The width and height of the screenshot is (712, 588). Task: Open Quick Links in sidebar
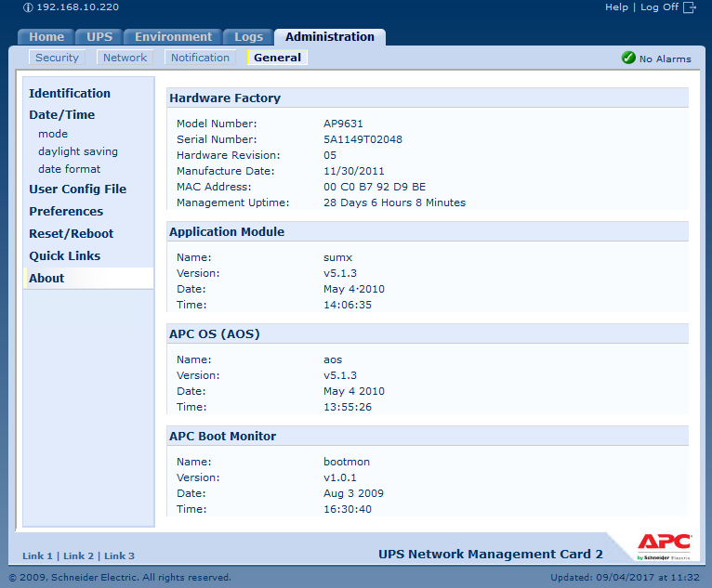pyautogui.click(x=64, y=255)
